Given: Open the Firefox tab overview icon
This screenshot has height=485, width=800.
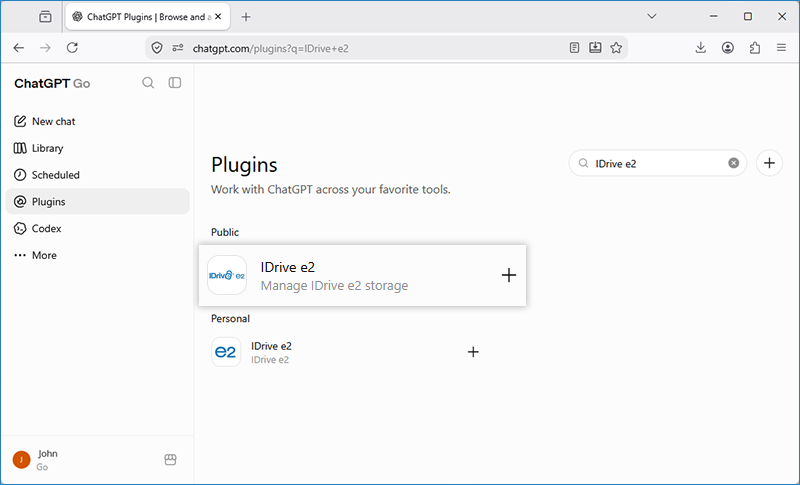Looking at the screenshot, I should tap(45, 17).
